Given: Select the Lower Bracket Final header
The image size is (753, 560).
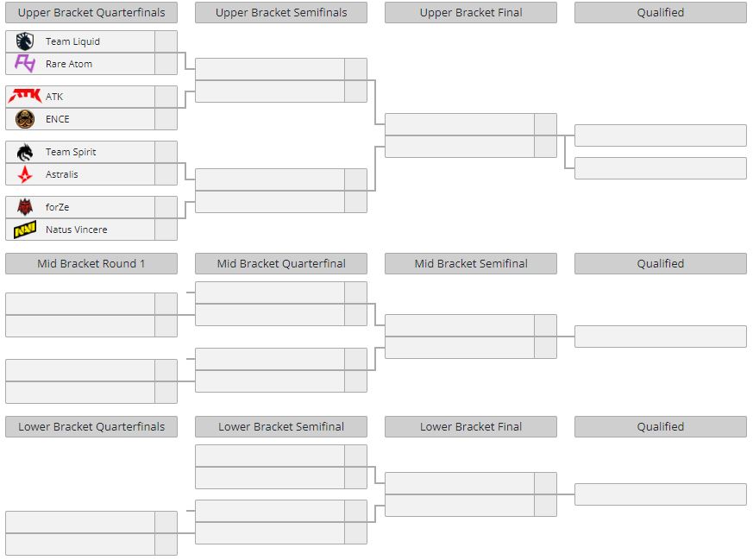Looking at the screenshot, I should click(471, 426).
